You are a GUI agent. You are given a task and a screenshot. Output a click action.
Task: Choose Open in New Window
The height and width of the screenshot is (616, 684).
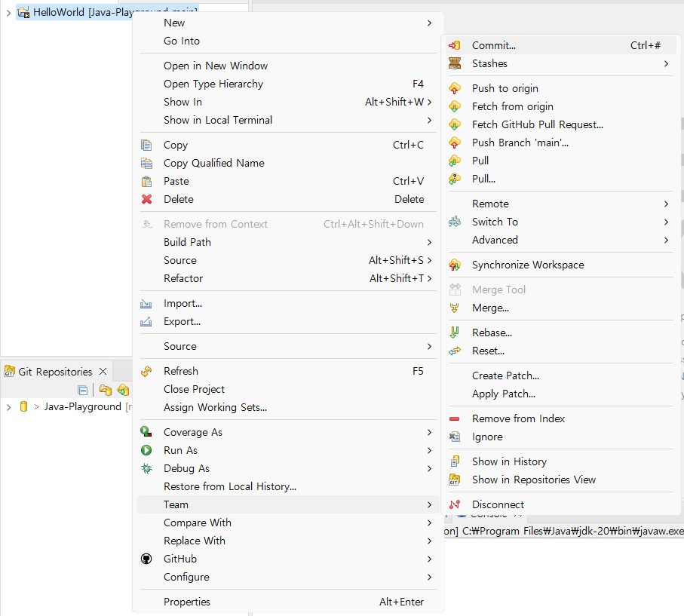click(288, 66)
